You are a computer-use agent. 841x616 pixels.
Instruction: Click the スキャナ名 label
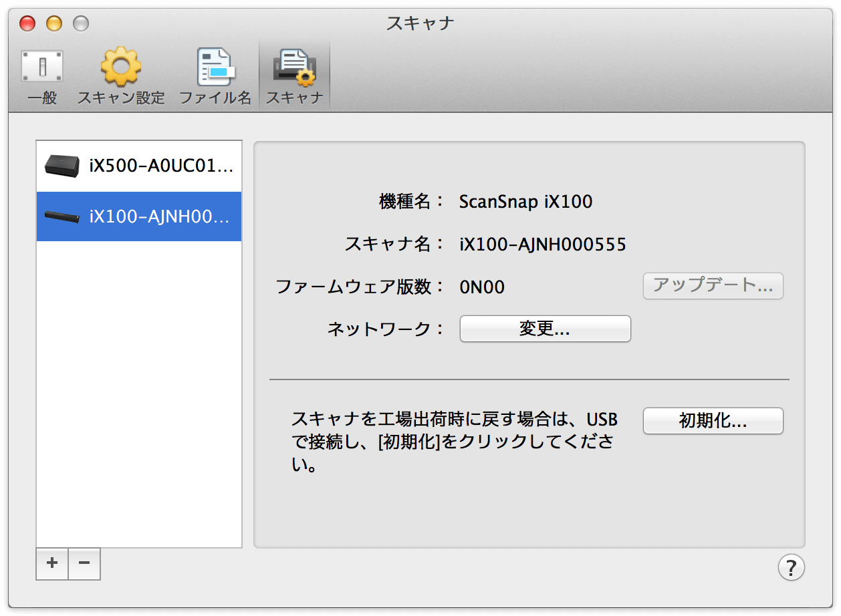pyautogui.click(x=394, y=245)
